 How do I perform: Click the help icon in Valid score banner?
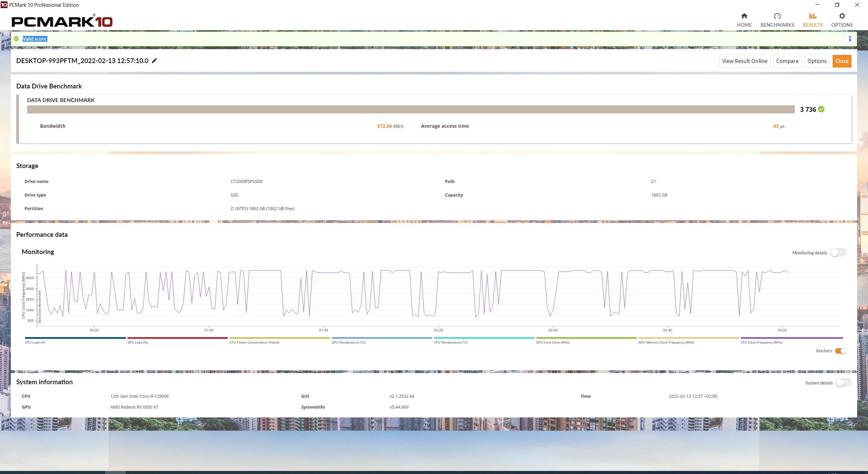coord(850,39)
